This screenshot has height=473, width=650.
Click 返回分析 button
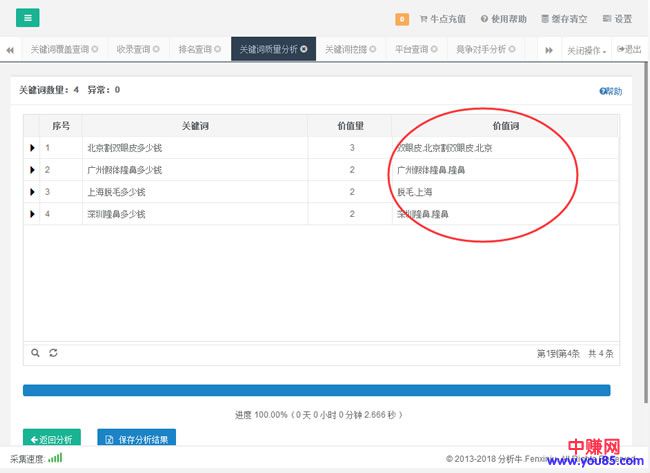pyautogui.click(x=51, y=438)
